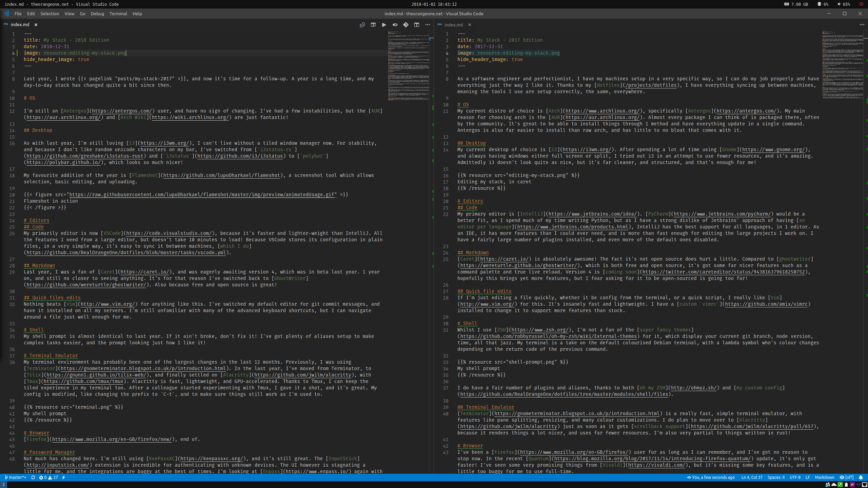Click the Slack tray icon

click(x=828, y=485)
